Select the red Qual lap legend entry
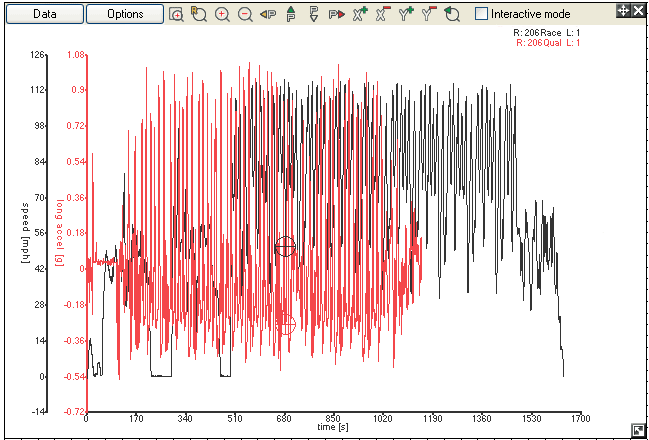649x440 pixels. pyautogui.click(x=548, y=44)
